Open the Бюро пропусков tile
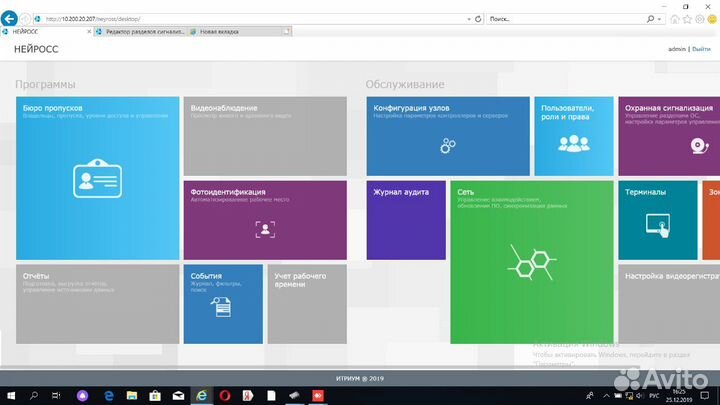 (97, 177)
